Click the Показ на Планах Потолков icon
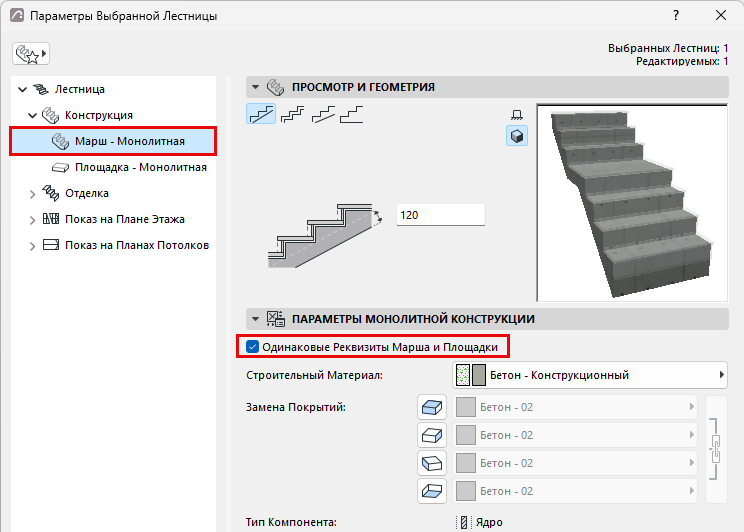 click(x=51, y=245)
